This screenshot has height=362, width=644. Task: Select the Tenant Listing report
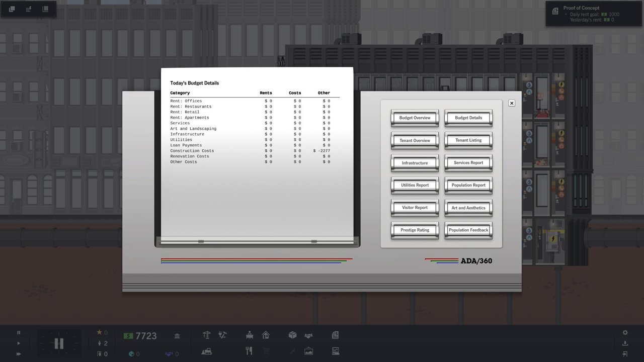point(468,140)
